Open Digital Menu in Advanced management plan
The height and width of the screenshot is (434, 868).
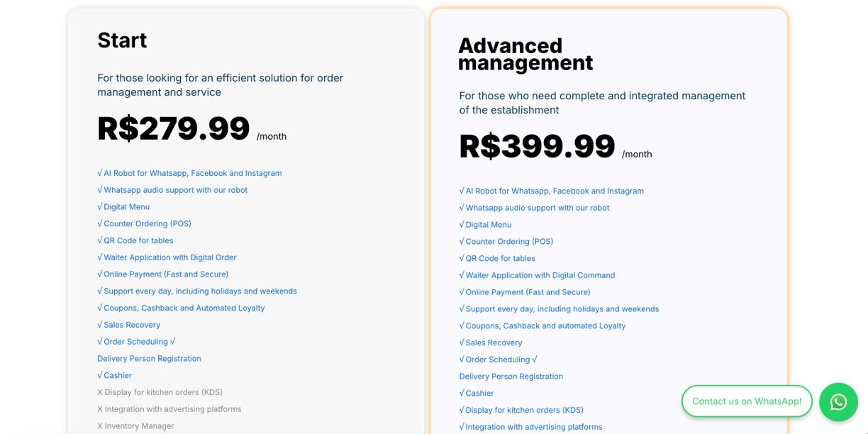486,225
